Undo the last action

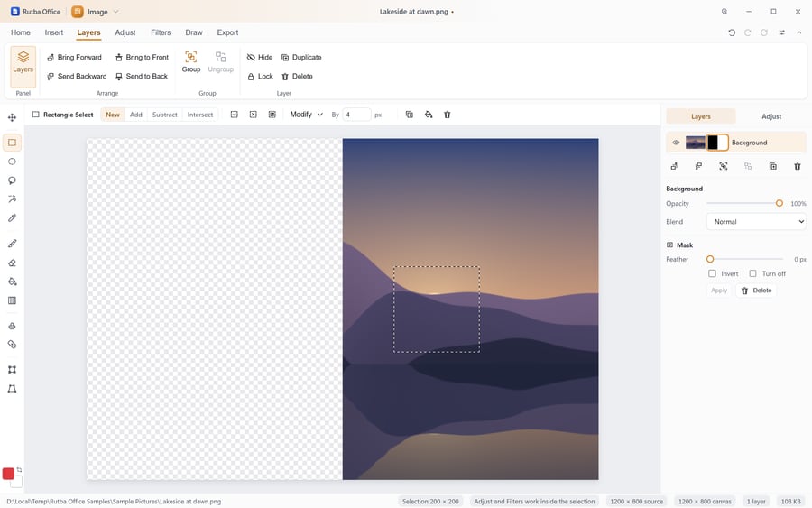click(x=731, y=32)
